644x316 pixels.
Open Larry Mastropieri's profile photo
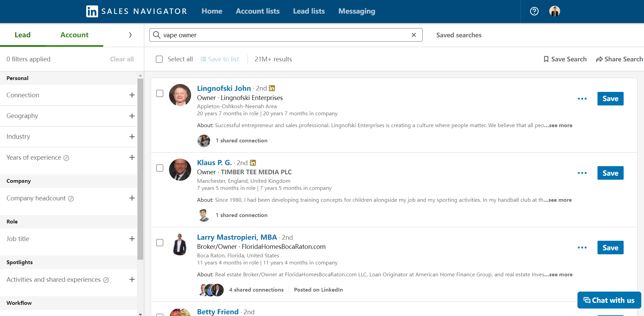pos(180,244)
